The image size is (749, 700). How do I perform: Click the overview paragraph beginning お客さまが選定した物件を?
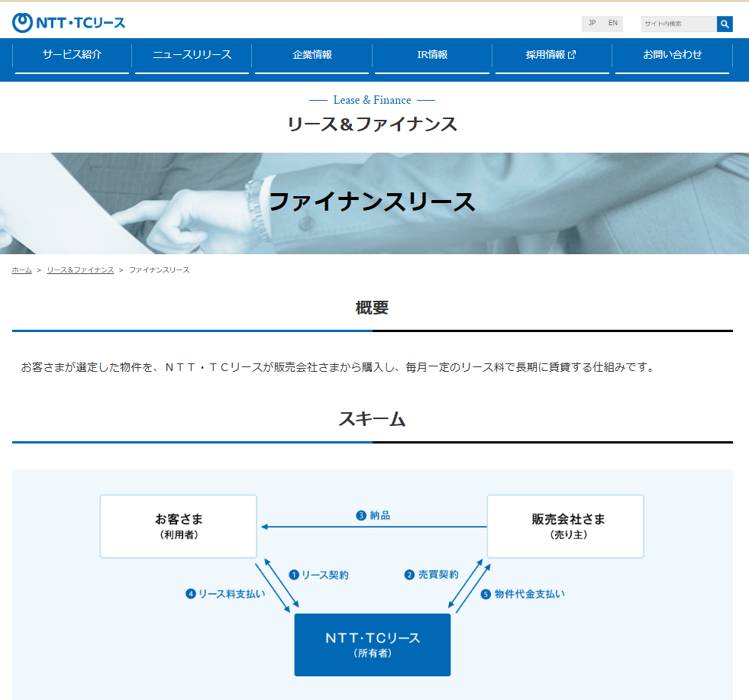[338, 367]
